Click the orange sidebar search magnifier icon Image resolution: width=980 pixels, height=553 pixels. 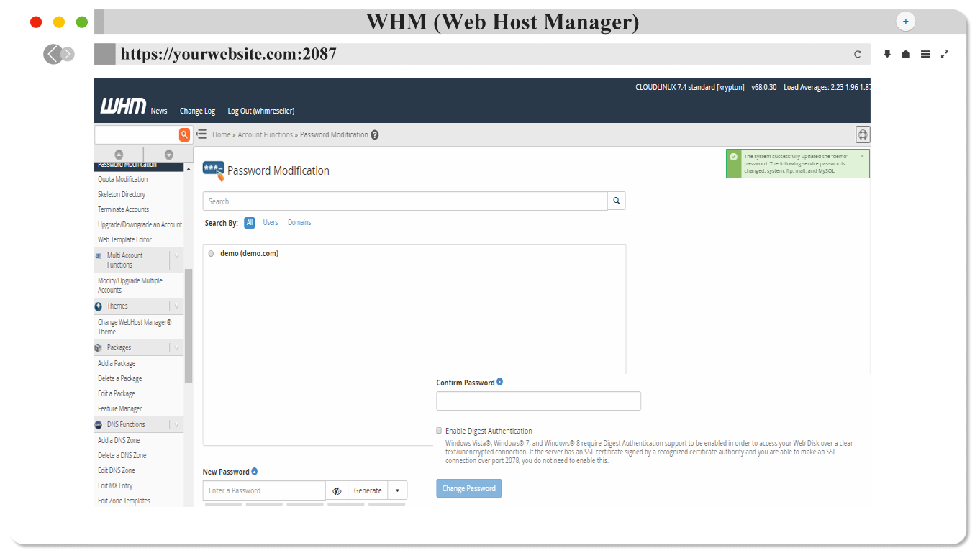(185, 134)
